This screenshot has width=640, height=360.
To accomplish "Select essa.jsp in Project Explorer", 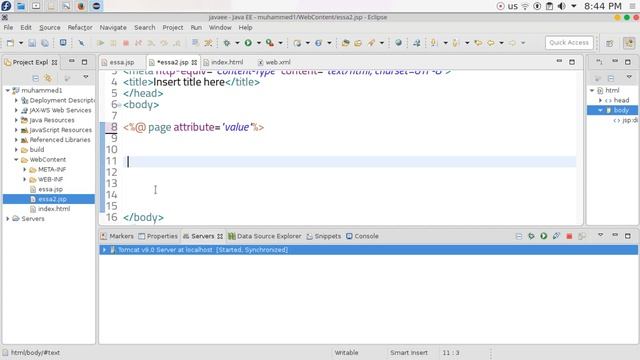I will tap(50, 189).
